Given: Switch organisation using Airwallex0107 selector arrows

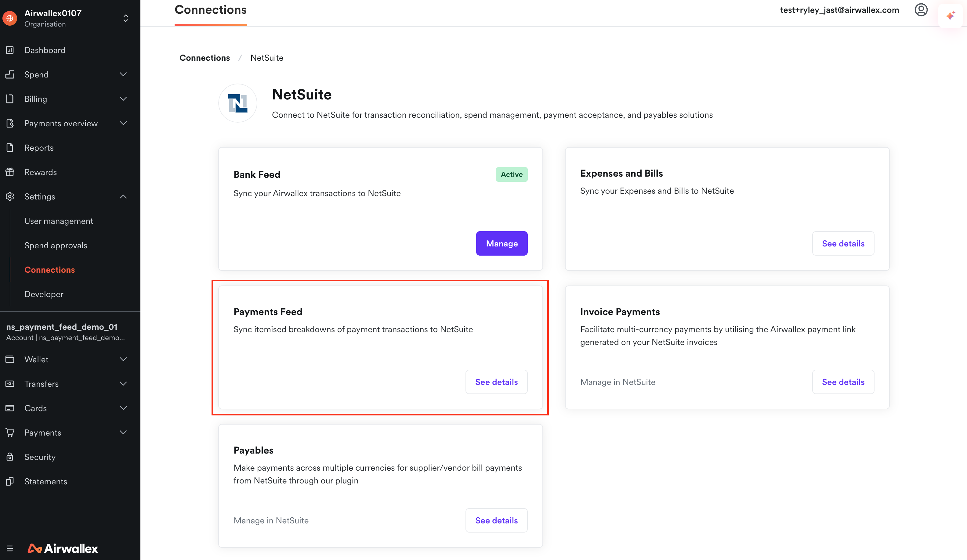Looking at the screenshot, I should (125, 18).
